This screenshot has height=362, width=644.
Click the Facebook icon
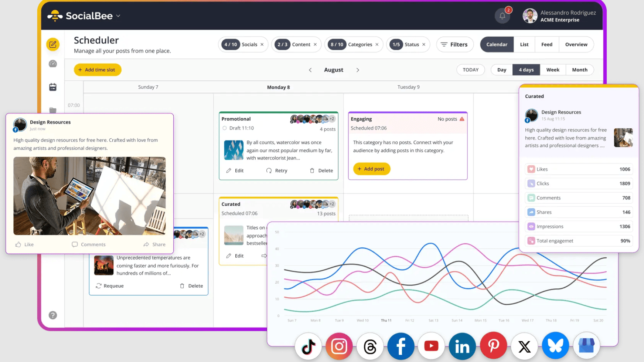(x=401, y=346)
